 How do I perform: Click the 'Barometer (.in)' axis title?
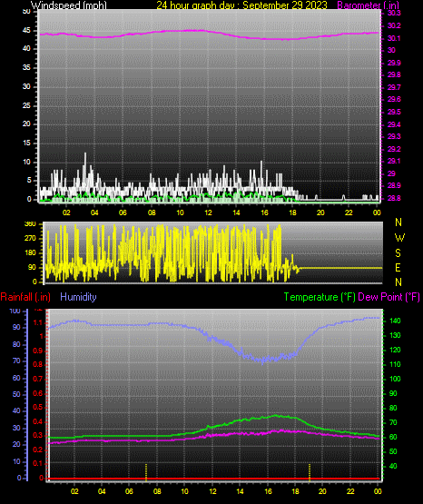pos(368,5)
